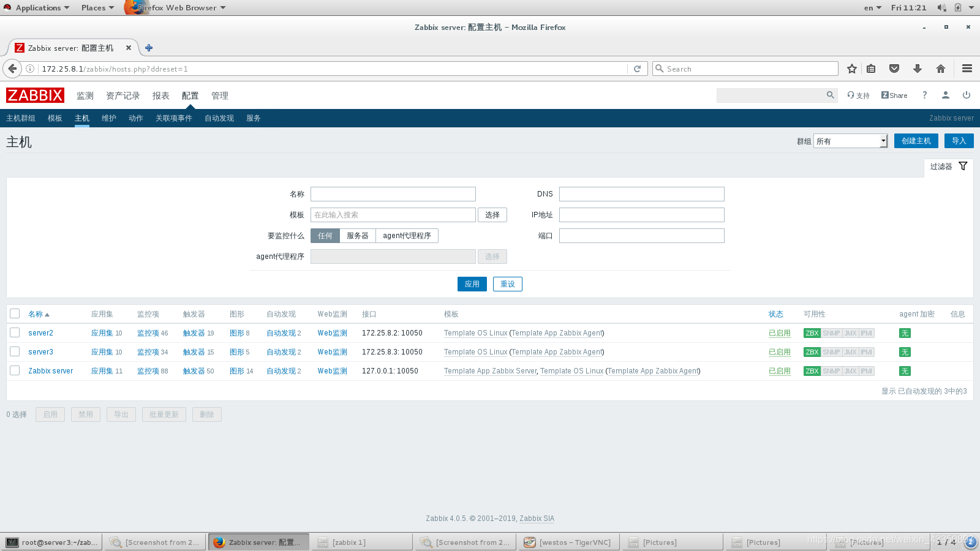Open the Firefox hamburger menu
The width and height of the screenshot is (980, 551).
tap(967, 69)
